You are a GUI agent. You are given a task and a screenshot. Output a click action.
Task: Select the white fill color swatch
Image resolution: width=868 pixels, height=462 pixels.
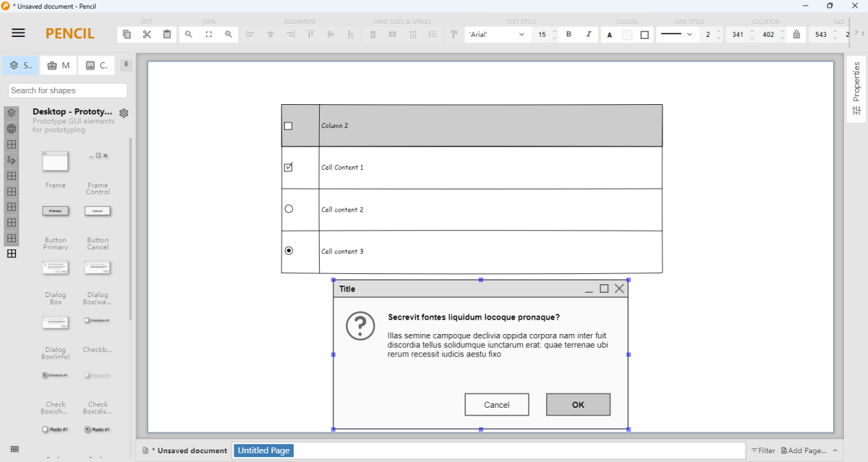point(627,34)
